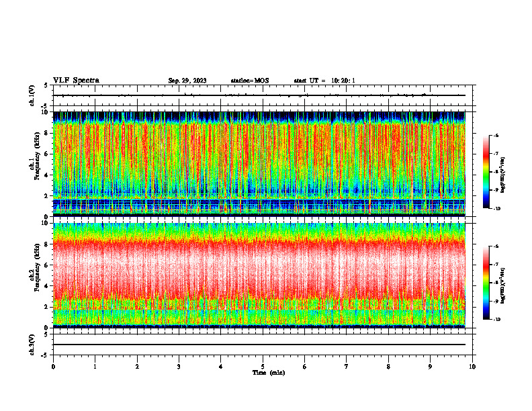Click the time axis tick label "10"
The width and height of the screenshot is (532, 411).
[x=472, y=367]
